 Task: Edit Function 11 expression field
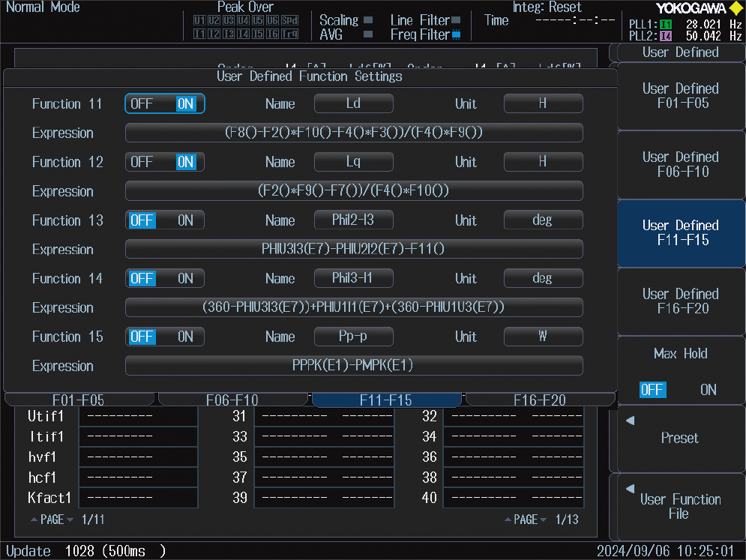[x=354, y=133]
